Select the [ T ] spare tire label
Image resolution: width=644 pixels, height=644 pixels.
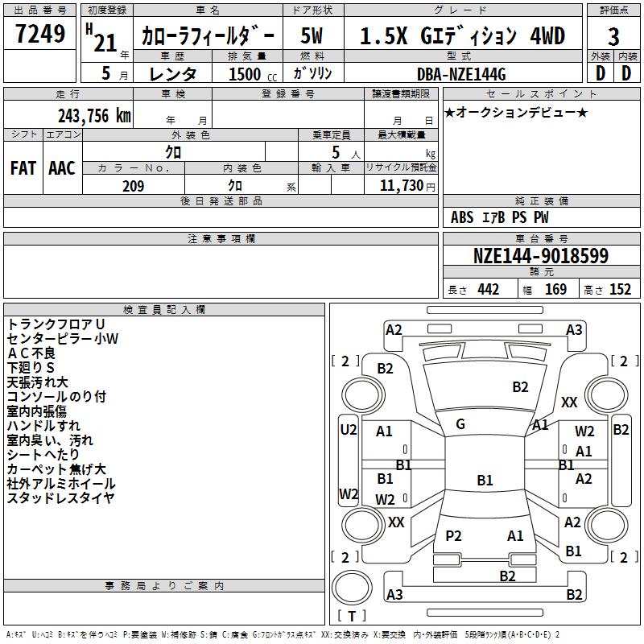coord(352,616)
